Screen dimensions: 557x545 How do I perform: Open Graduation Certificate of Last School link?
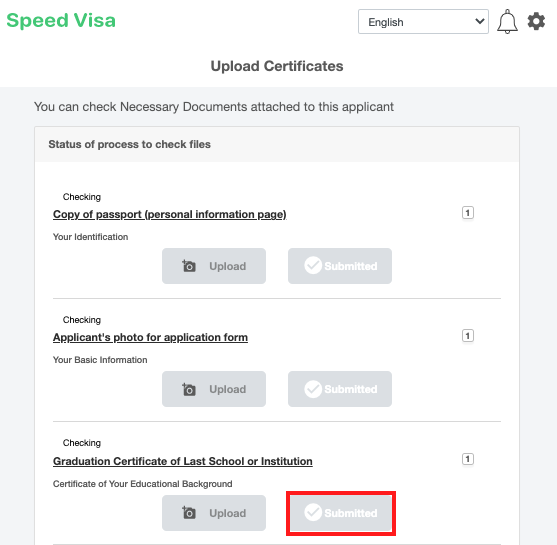183,461
